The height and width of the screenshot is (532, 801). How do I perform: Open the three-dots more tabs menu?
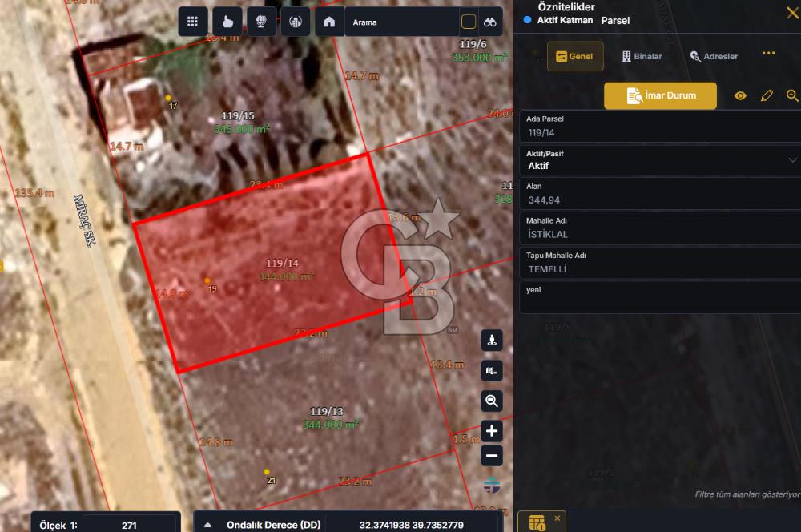768,53
